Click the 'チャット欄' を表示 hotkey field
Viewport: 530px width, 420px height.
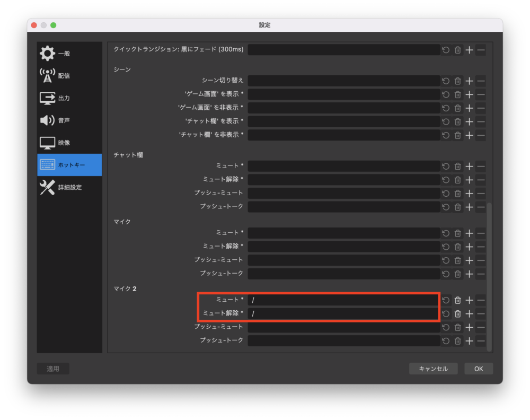[343, 121]
